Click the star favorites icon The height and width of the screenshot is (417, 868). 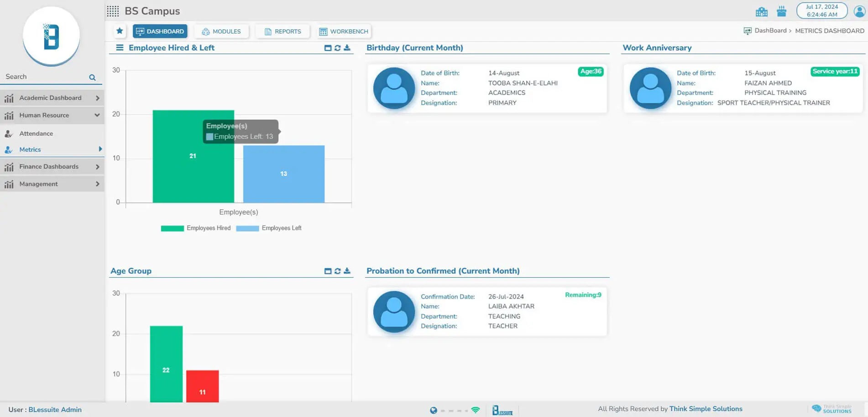(120, 31)
